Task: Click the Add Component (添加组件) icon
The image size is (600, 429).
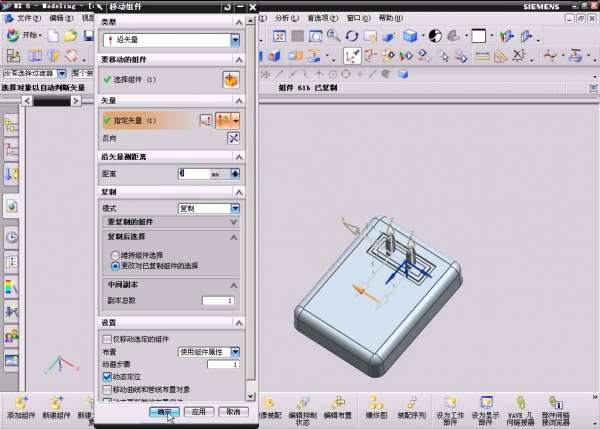Action: click(20, 403)
